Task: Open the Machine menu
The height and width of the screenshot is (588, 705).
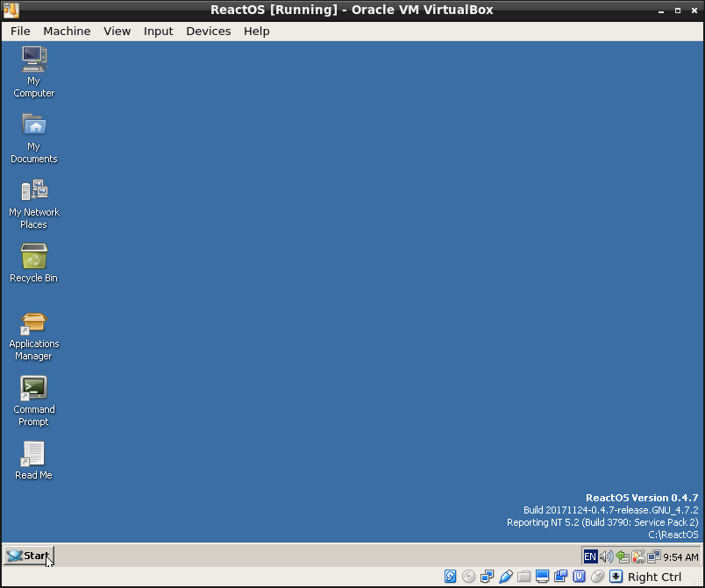Action: (67, 31)
